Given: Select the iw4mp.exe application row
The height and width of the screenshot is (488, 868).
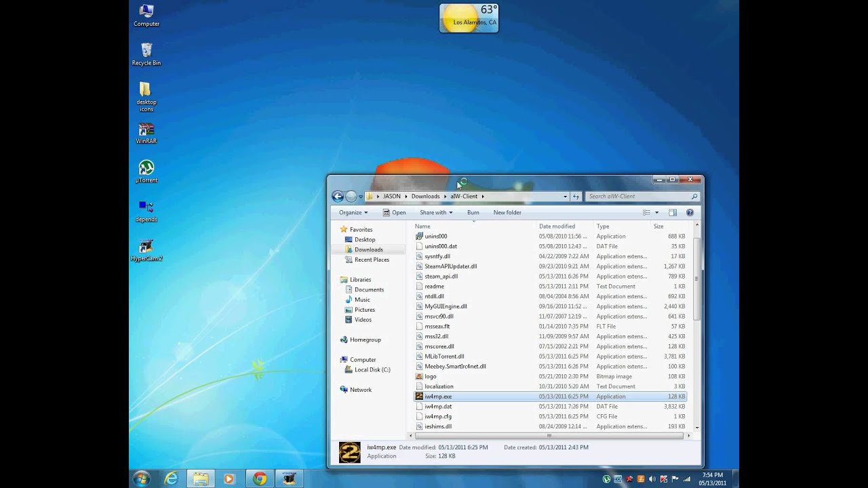Looking at the screenshot, I should coord(550,396).
